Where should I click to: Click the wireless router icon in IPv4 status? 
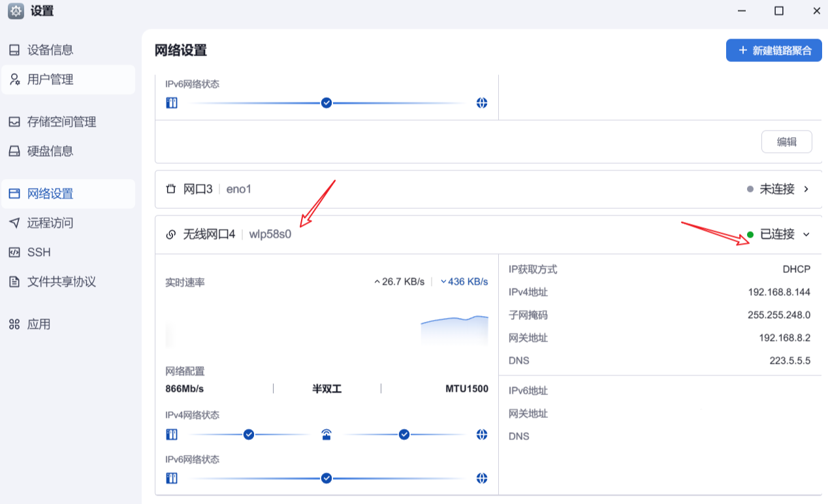coord(326,435)
